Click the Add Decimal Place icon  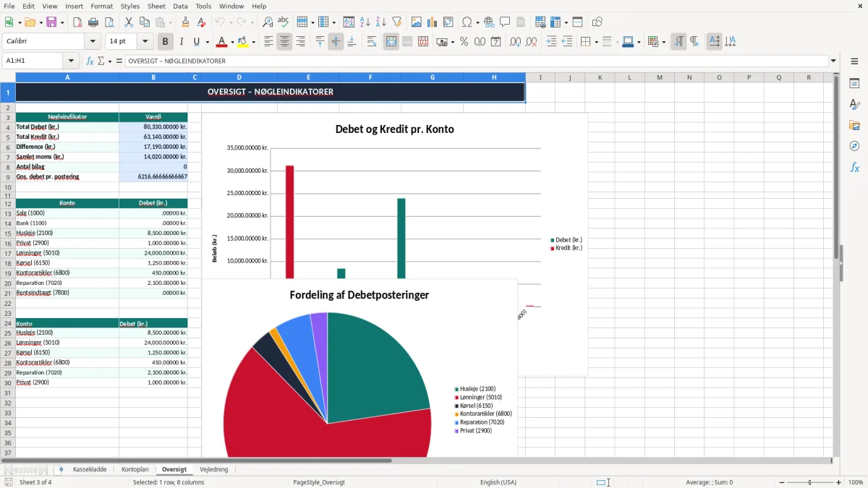(x=515, y=42)
